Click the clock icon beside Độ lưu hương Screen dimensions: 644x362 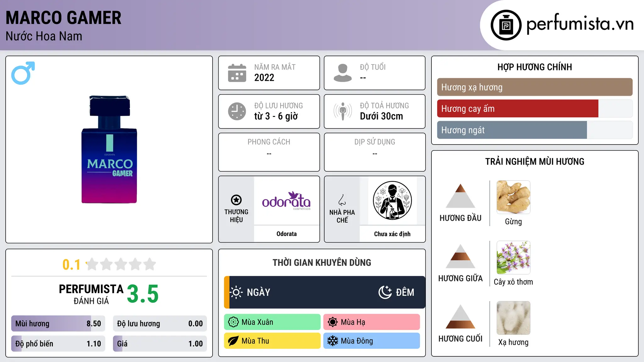(237, 111)
